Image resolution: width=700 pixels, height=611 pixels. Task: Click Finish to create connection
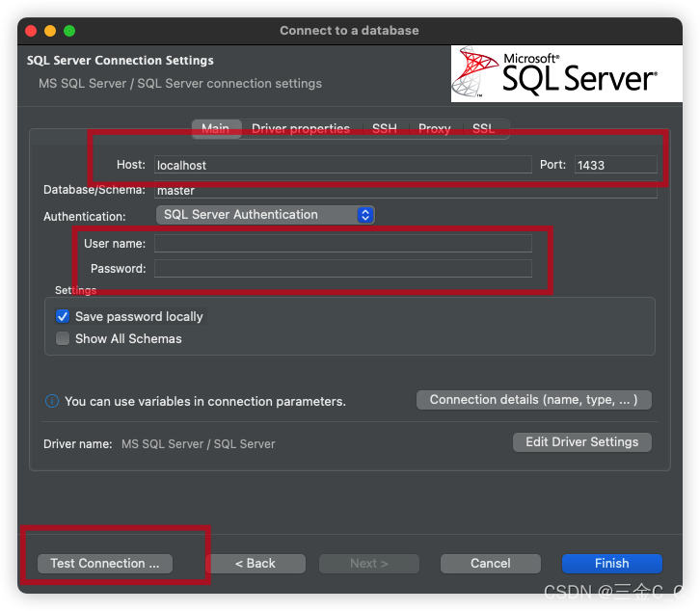(611, 563)
